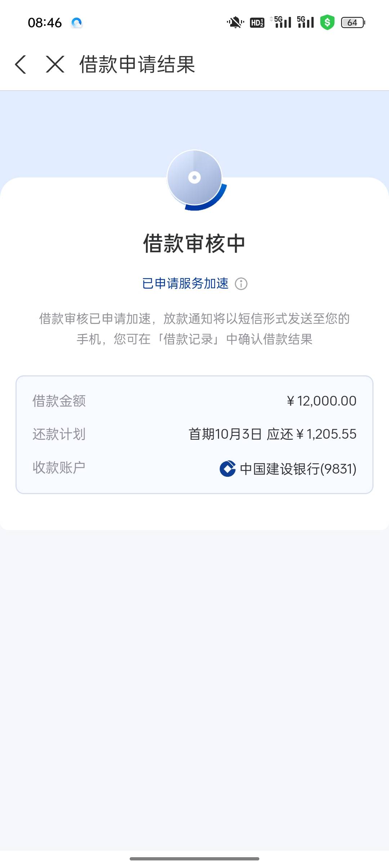Tap the info icon beside 已申请服务加速
This screenshot has height=868, width=389.
pyautogui.click(x=241, y=284)
